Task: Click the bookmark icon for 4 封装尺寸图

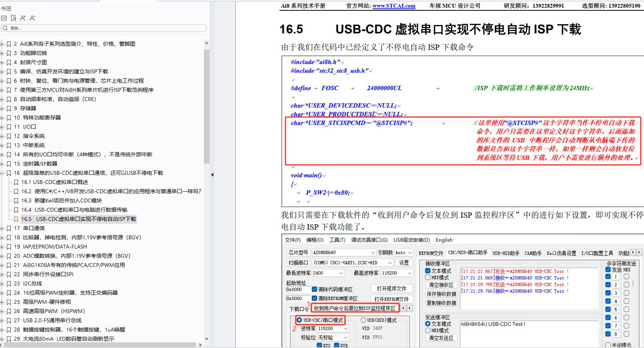Action: coord(9,62)
